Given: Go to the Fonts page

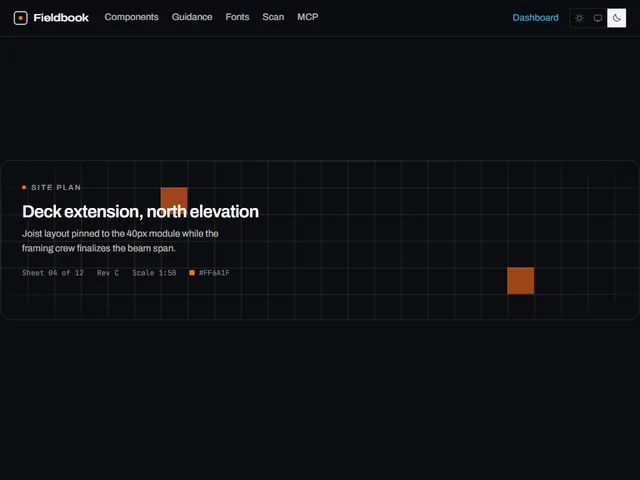Looking at the screenshot, I should [x=237, y=17].
